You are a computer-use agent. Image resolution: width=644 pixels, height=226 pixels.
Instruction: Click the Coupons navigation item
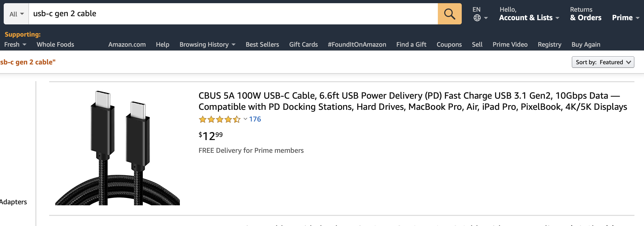(449, 44)
